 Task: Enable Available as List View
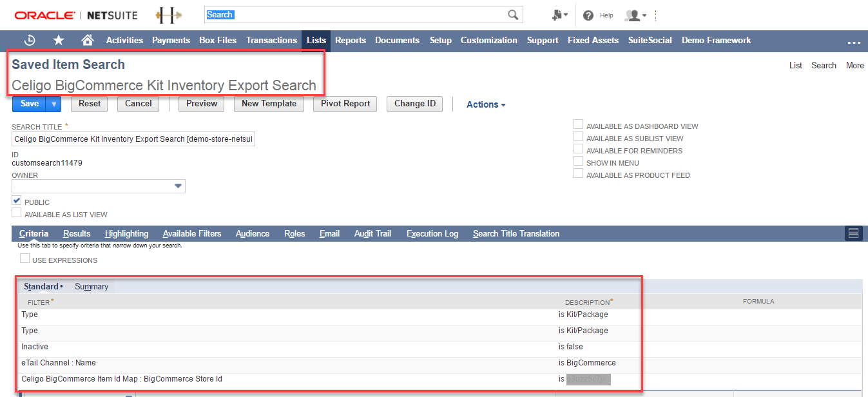pyautogui.click(x=17, y=213)
